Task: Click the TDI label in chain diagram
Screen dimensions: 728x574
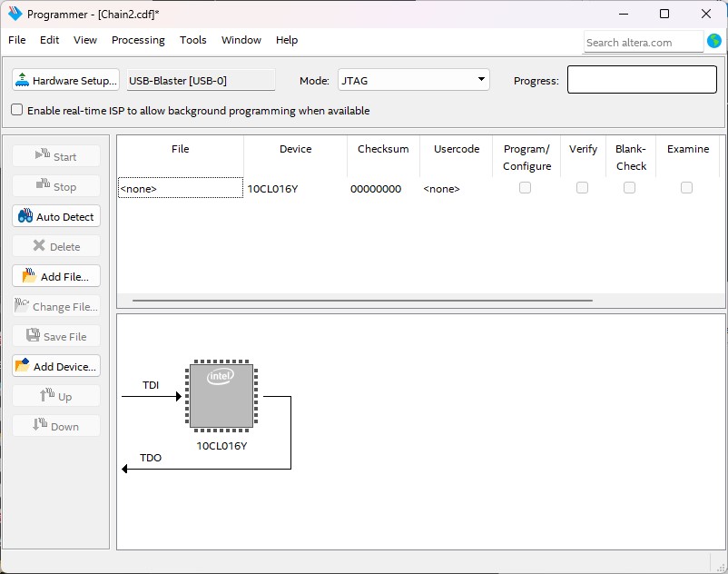Action: tap(151, 385)
